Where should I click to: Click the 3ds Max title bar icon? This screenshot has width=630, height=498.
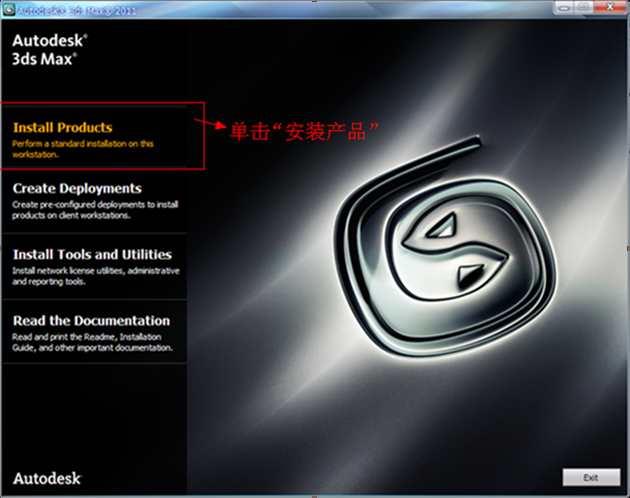[9, 9]
